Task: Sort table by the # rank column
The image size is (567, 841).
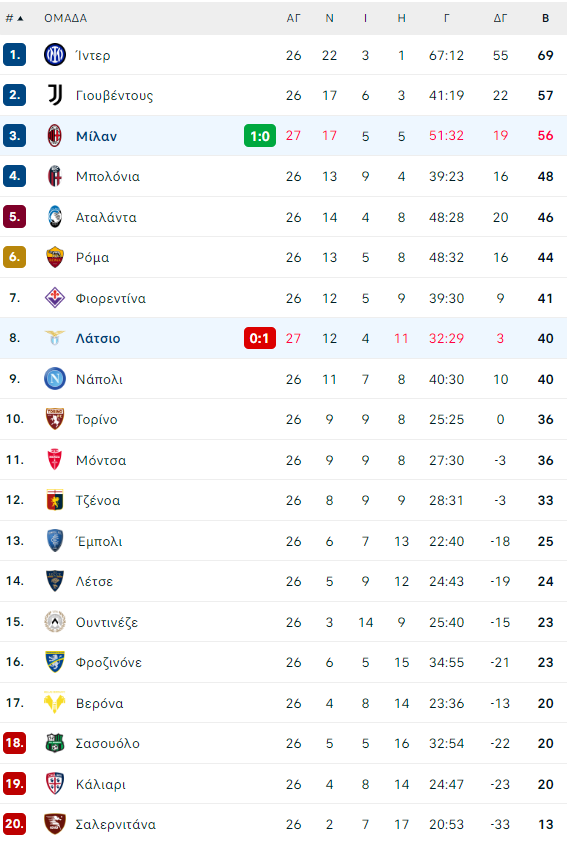Action: [x=14, y=18]
